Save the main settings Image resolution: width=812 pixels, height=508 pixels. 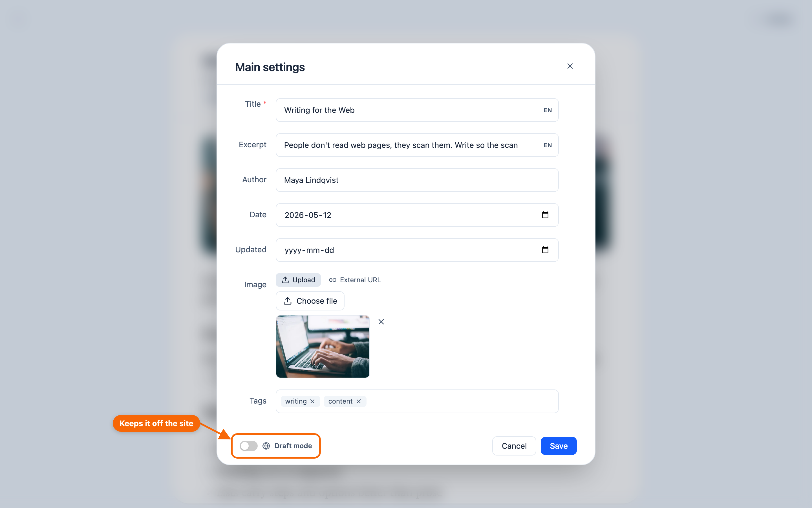558,446
